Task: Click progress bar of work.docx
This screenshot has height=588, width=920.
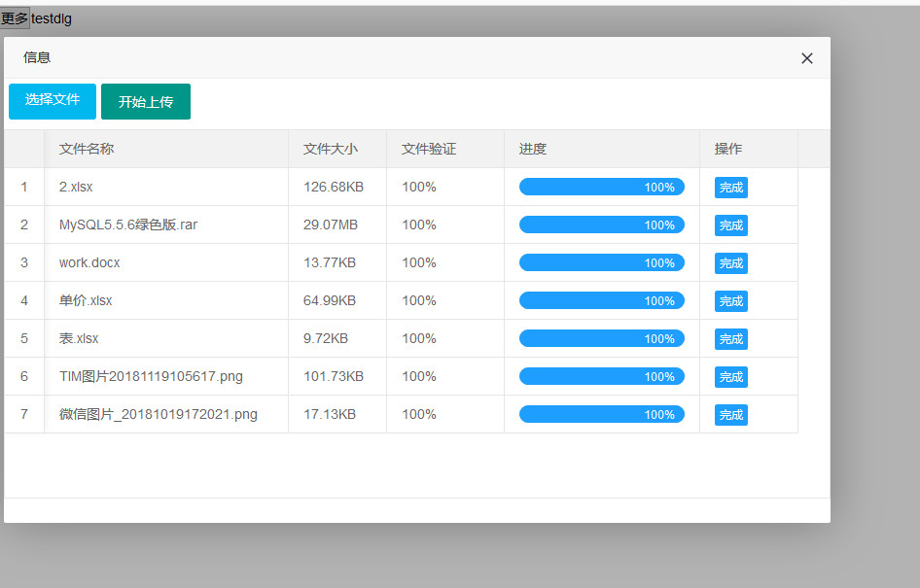Action: [601, 262]
